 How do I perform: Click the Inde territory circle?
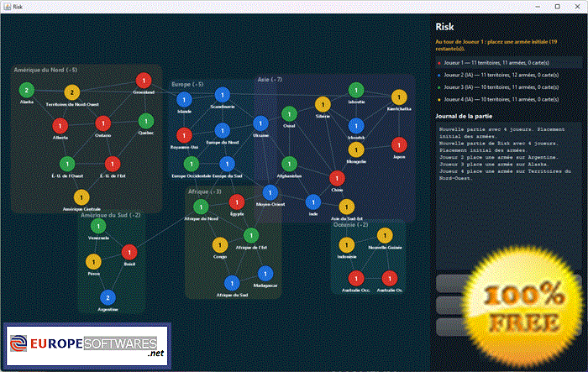313,202
